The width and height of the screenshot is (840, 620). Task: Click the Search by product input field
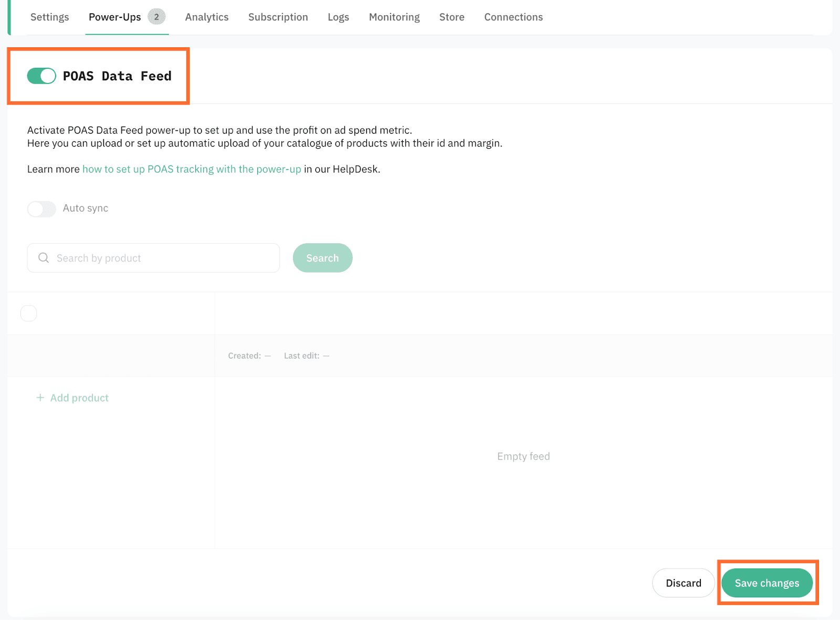point(153,258)
